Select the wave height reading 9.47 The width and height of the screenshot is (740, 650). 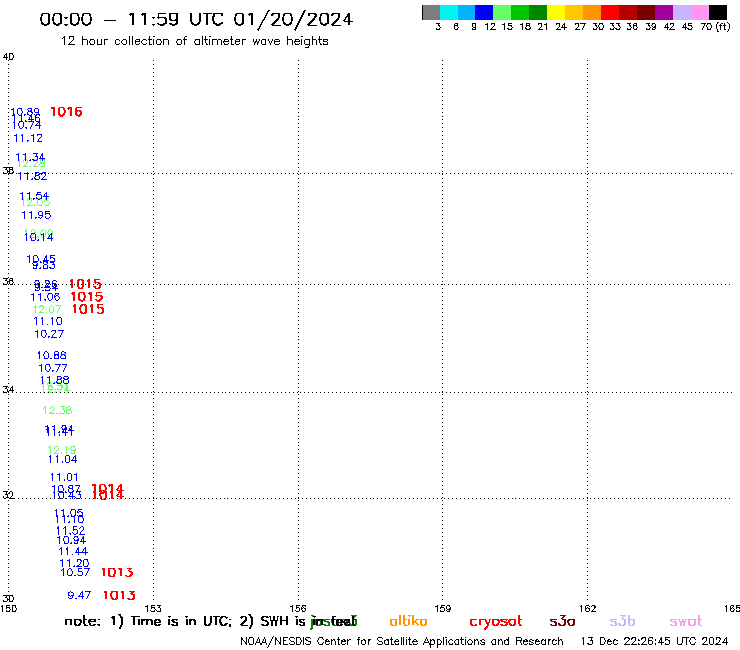(x=79, y=595)
